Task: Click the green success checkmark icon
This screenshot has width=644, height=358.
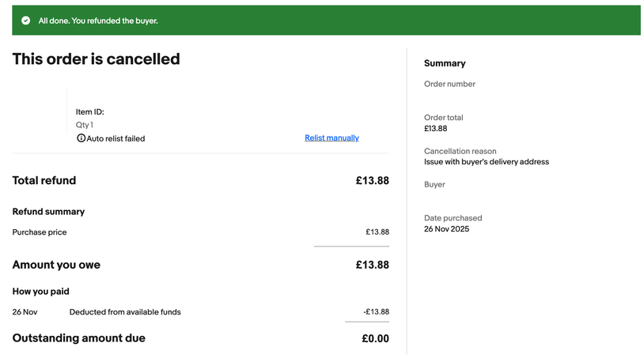Action: [x=26, y=21]
